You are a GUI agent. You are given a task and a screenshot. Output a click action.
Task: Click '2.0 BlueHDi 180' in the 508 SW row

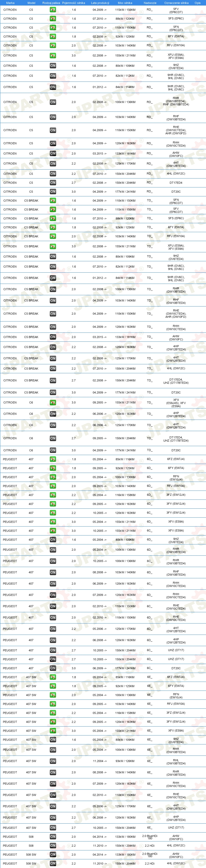pyautogui.click(x=150, y=855)
